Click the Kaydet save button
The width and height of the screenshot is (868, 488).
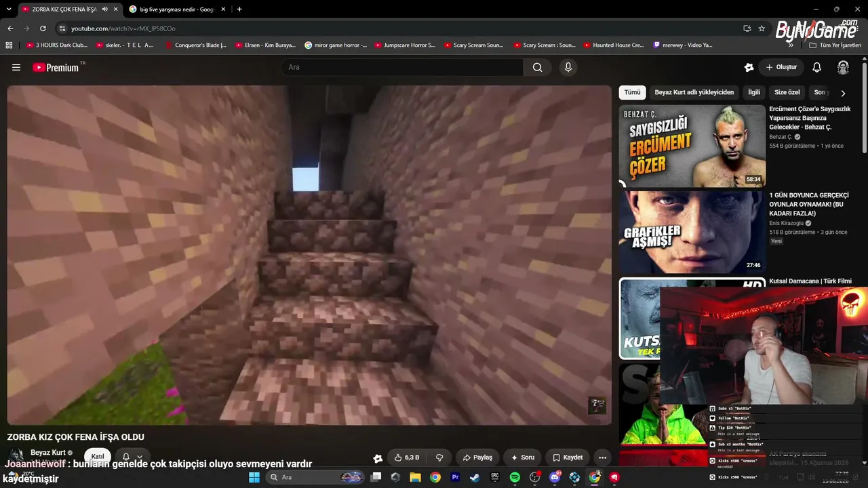[x=568, y=457]
